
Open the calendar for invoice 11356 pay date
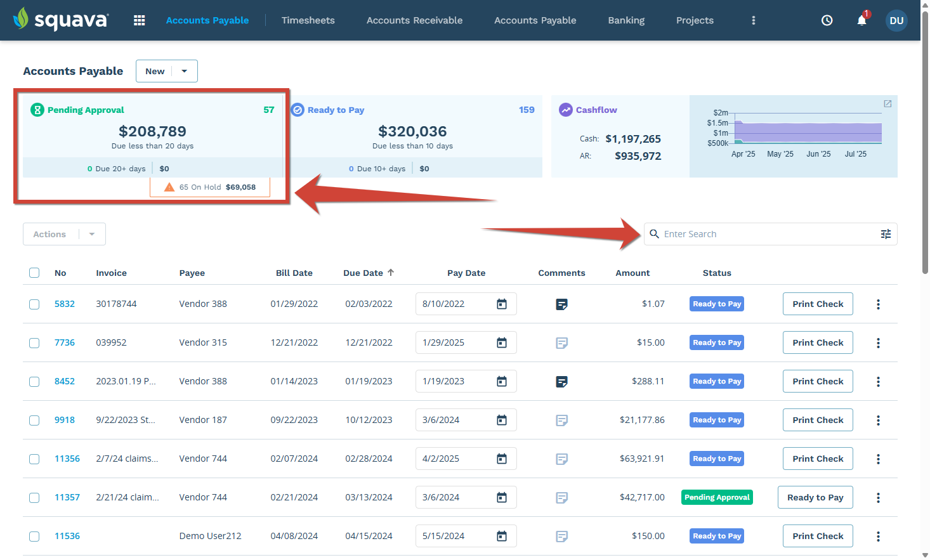click(502, 459)
